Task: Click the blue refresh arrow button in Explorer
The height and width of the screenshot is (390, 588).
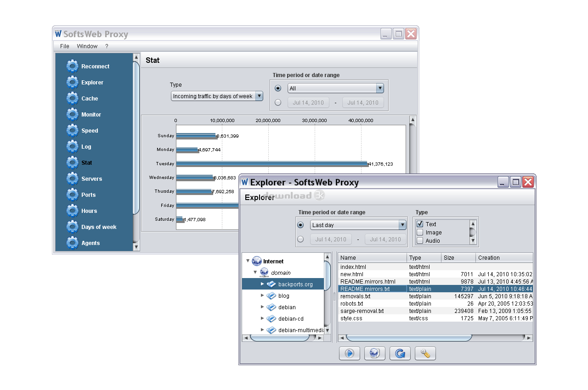Action: pyautogui.click(x=400, y=353)
